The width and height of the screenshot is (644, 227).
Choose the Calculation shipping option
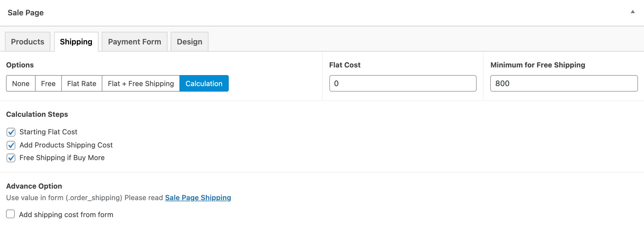pos(204,83)
